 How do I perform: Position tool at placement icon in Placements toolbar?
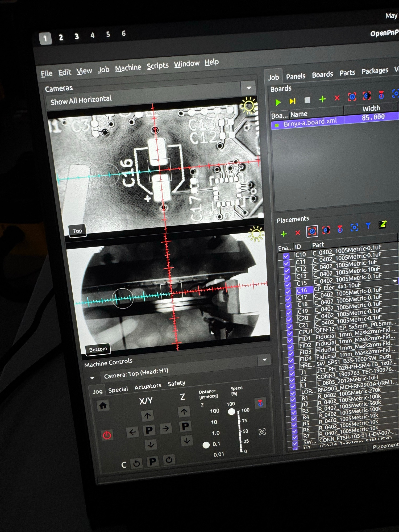click(340, 229)
